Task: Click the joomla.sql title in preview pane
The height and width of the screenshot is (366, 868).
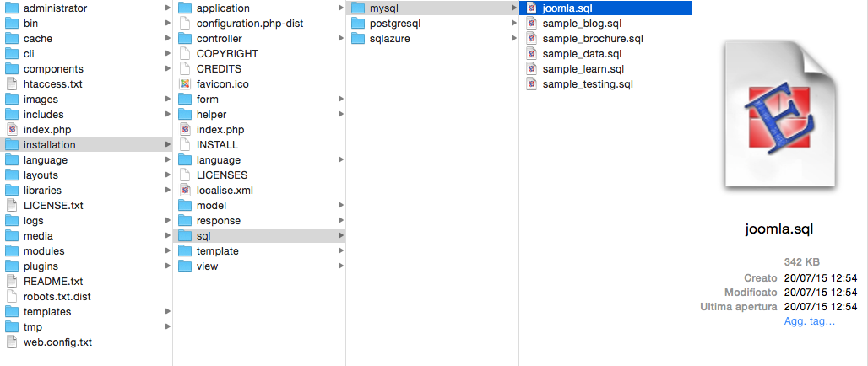Action: (780, 229)
